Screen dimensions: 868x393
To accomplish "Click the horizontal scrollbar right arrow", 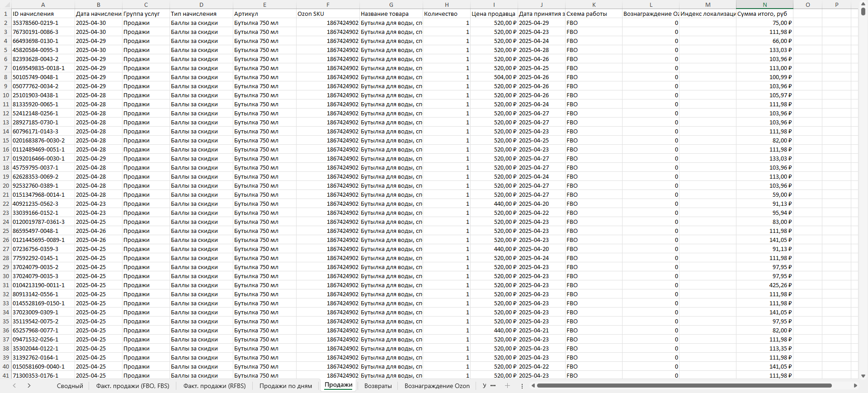I will tap(855, 386).
